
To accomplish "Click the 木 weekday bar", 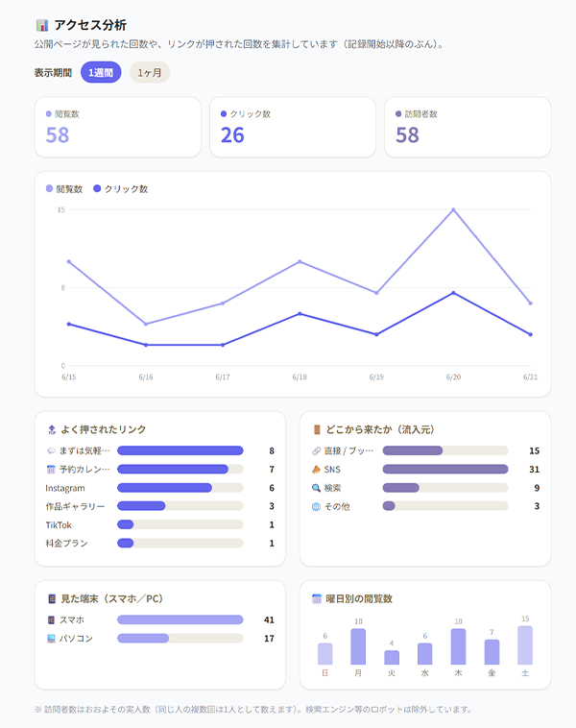I will coord(459,646).
